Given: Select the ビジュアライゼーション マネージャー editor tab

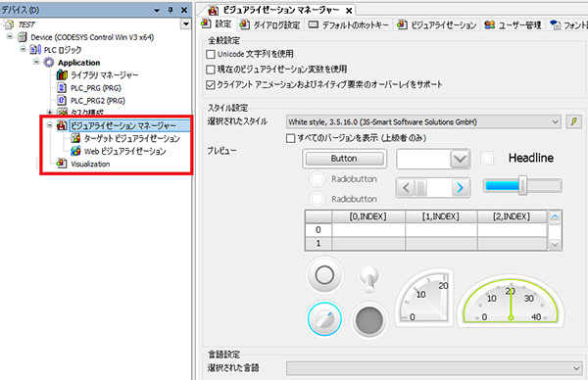Looking at the screenshot, I should [275, 10].
